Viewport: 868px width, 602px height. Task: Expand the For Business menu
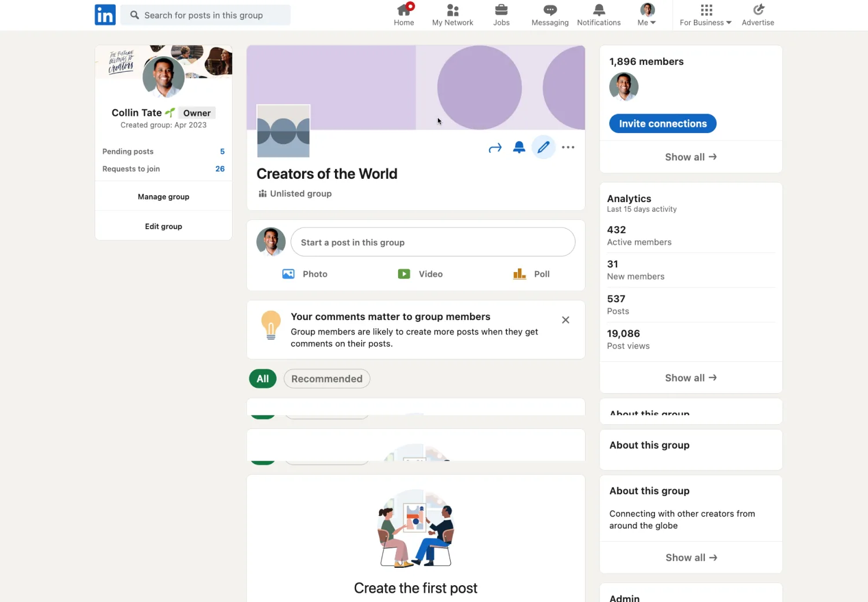coord(705,15)
